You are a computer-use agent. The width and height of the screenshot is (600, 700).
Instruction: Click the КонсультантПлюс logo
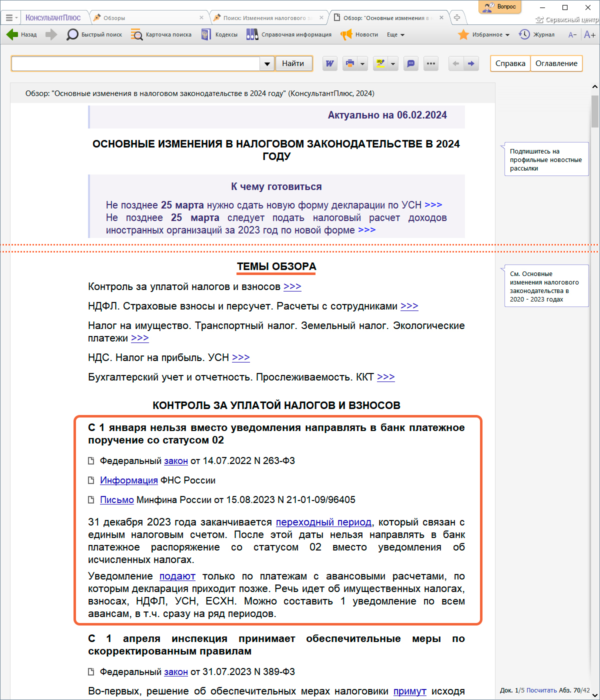[53, 17]
